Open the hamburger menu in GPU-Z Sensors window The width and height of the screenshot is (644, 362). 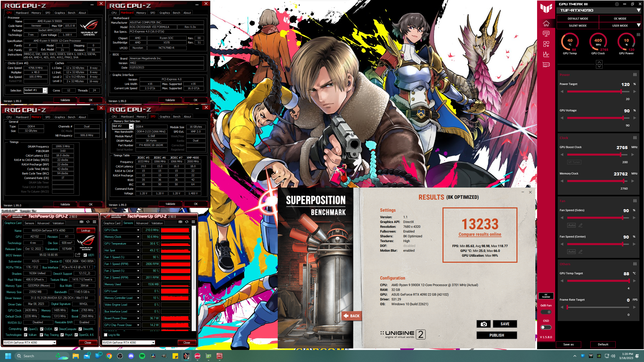pos(193,222)
